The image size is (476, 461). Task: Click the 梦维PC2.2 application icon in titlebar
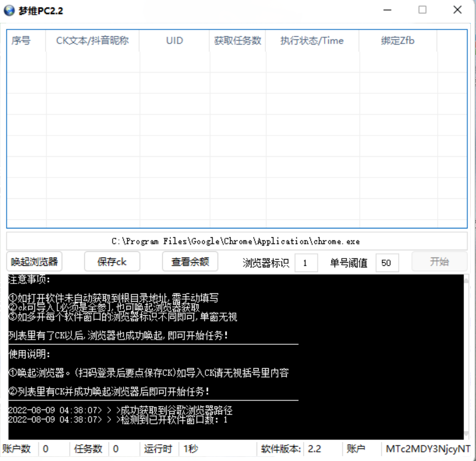click(x=8, y=10)
